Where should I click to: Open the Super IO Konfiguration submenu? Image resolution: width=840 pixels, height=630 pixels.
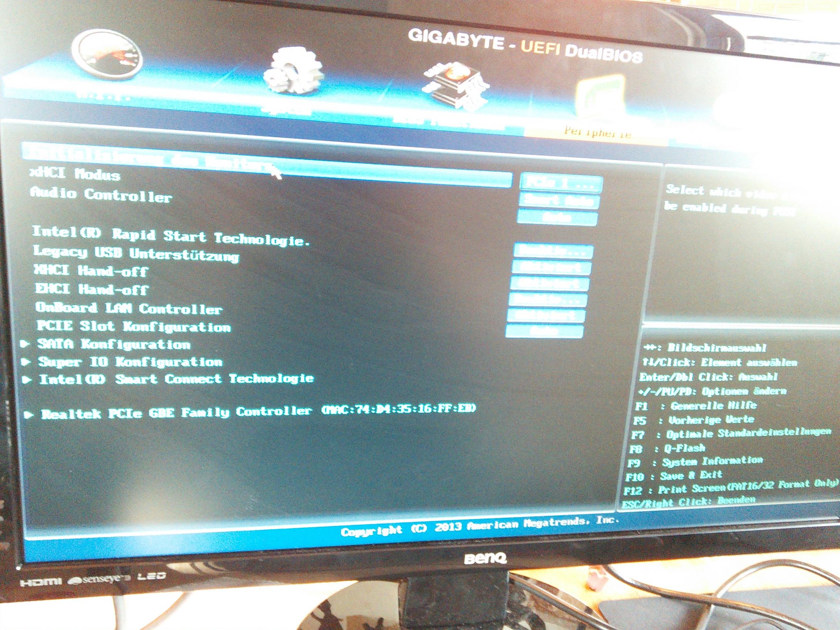tap(130, 362)
